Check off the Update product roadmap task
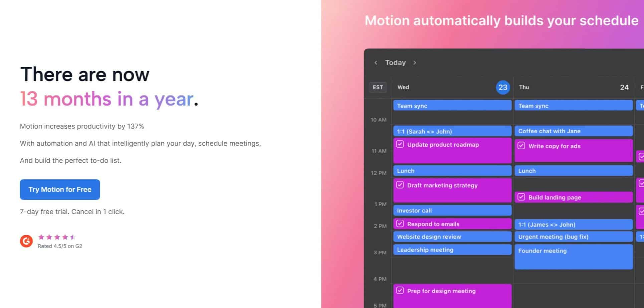The height and width of the screenshot is (308, 644). [400, 144]
